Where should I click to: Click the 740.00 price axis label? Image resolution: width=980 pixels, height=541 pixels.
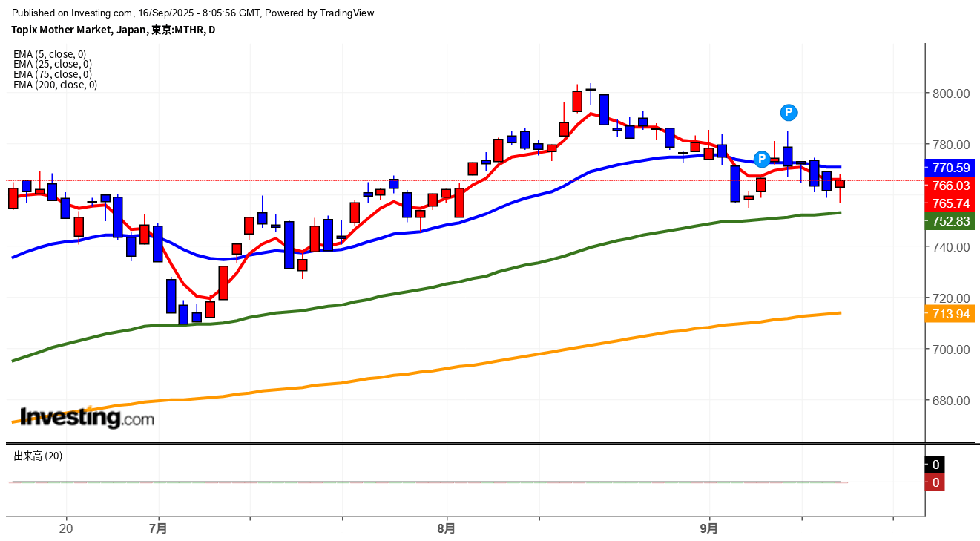pos(951,247)
